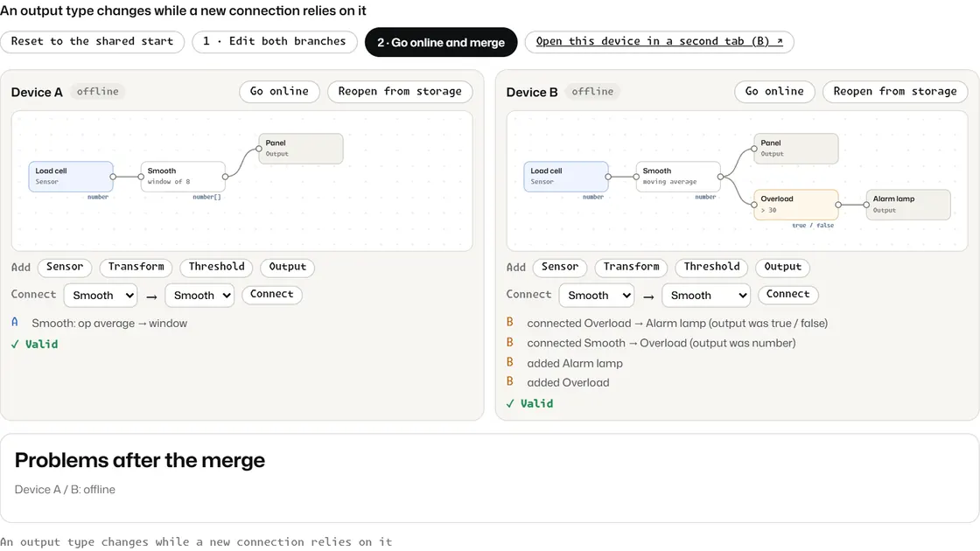Select Panel output node in Device A graph
The width and height of the screenshot is (980, 551).
click(x=301, y=149)
